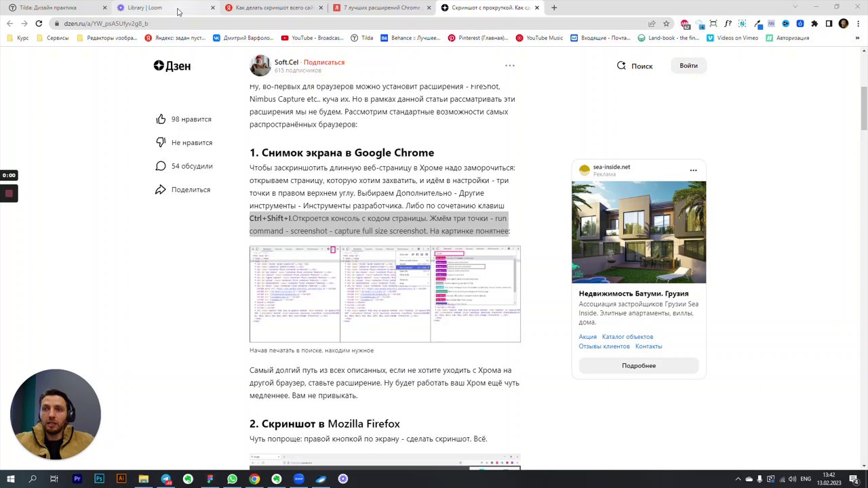Open Telegram from taskbar
The height and width of the screenshot is (488, 868).
point(165,479)
